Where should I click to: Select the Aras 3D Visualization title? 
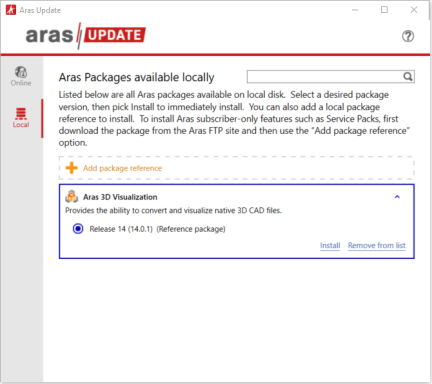(x=120, y=197)
